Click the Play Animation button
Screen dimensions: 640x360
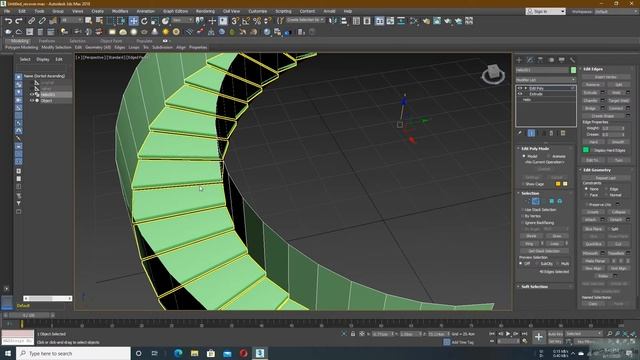[x=508, y=334]
